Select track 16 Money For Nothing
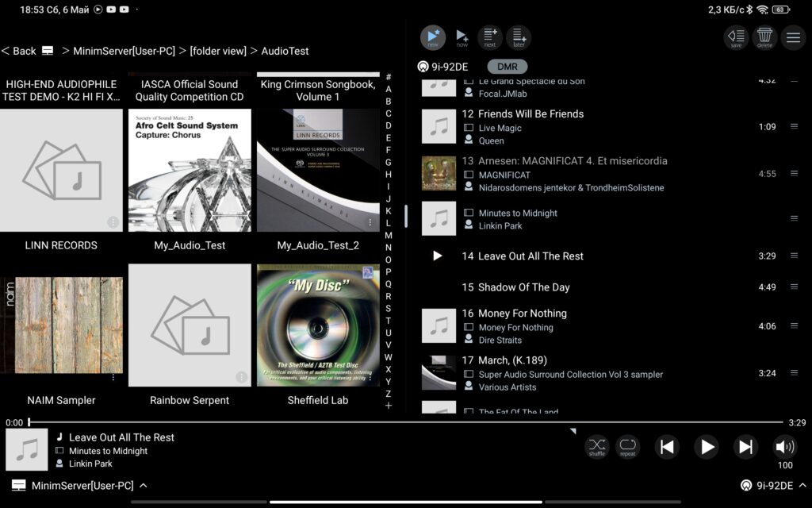The width and height of the screenshot is (812, 508). [611, 326]
